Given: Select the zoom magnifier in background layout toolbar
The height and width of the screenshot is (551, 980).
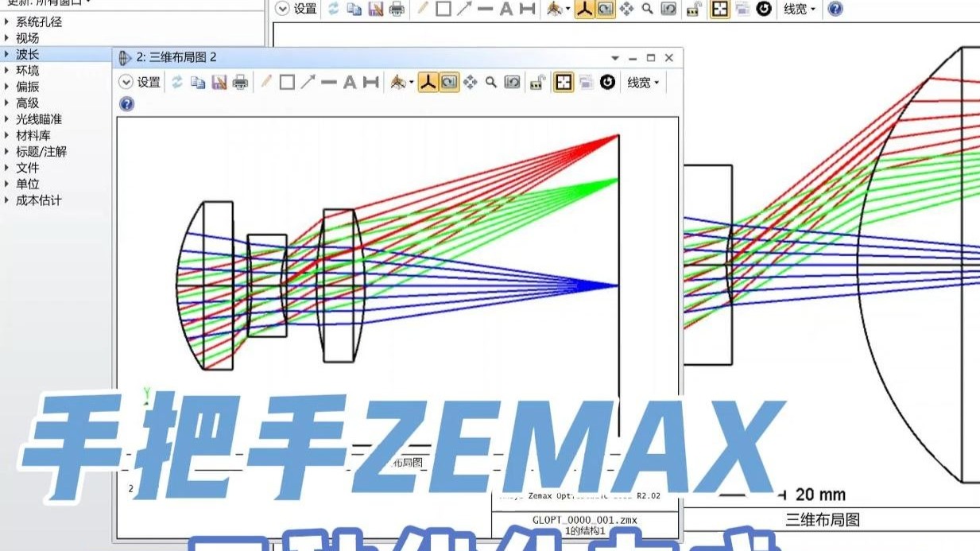Looking at the screenshot, I should coord(648,9).
